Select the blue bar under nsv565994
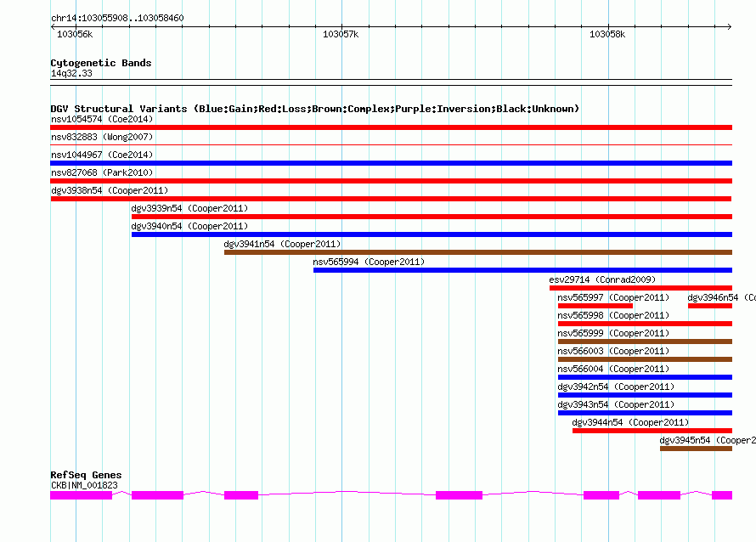The width and height of the screenshot is (756, 542). click(522, 270)
